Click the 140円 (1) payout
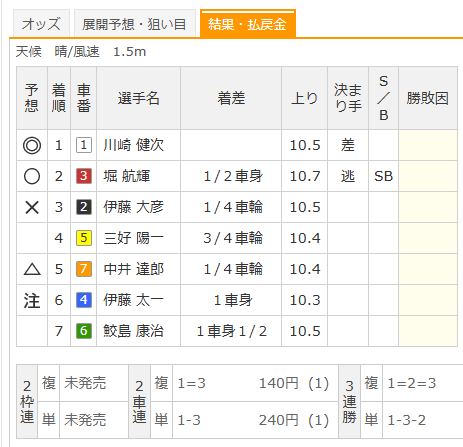 [x=294, y=383]
